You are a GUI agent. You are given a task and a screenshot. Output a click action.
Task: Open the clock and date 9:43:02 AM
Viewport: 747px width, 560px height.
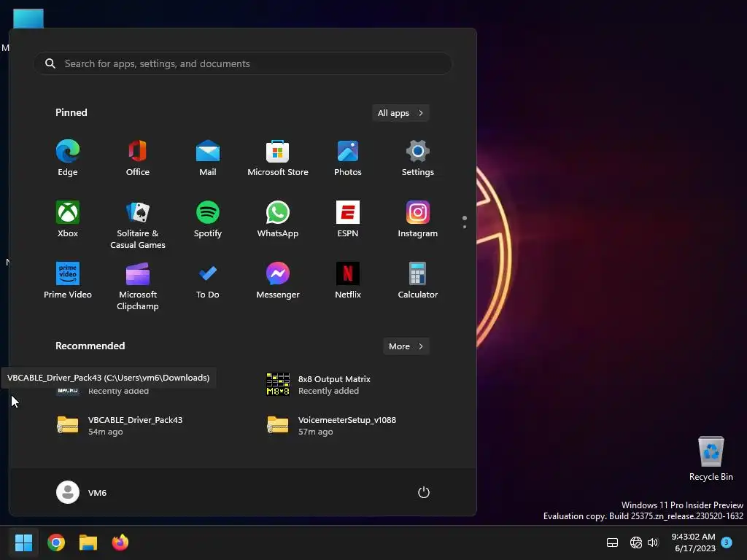point(694,542)
